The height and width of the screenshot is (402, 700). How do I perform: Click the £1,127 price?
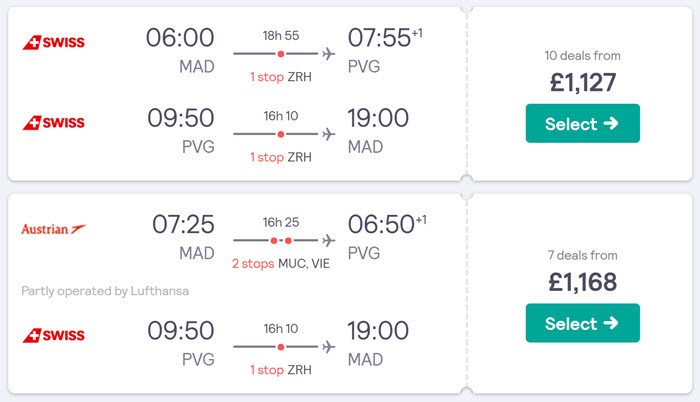coord(583,83)
